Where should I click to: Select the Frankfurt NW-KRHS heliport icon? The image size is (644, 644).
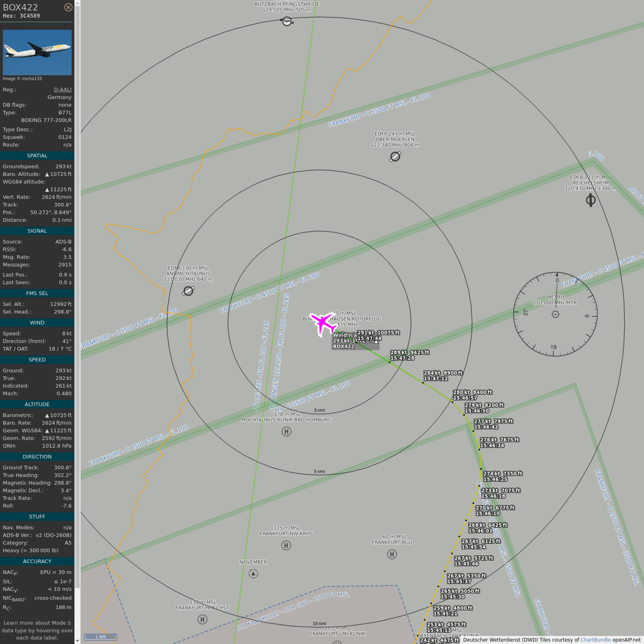(x=286, y=545)
